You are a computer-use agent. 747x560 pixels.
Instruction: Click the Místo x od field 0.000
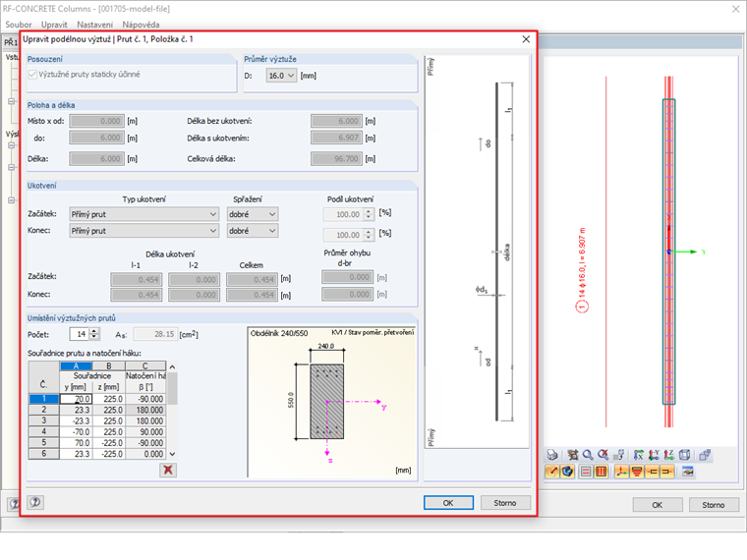point(97,121)
